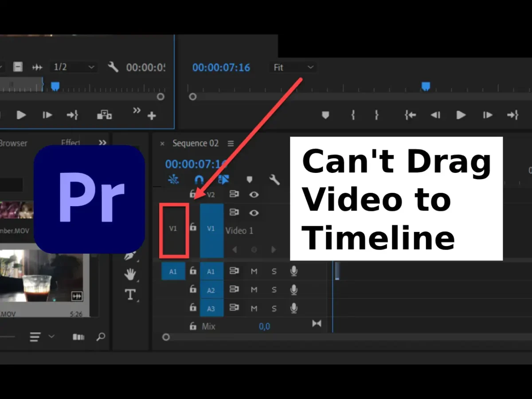Mute audio track A2
The height and width of the screenshot is (399, 532).
pos(254,290)
